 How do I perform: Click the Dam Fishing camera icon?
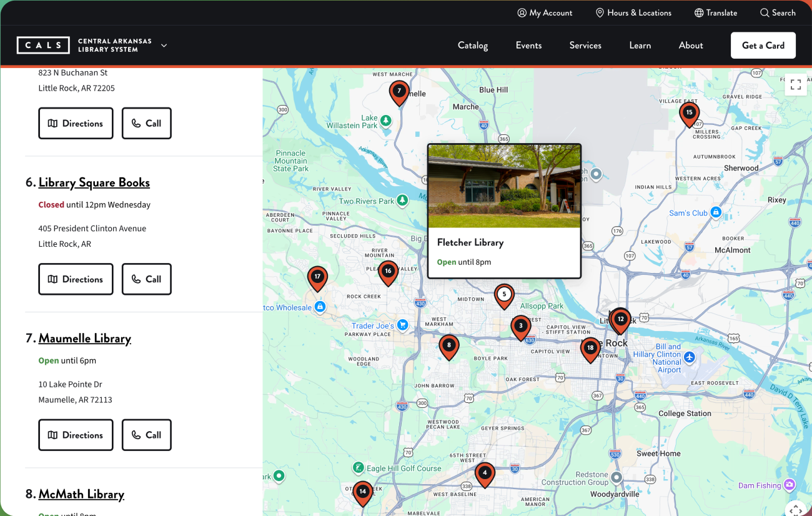pos(790,485)
